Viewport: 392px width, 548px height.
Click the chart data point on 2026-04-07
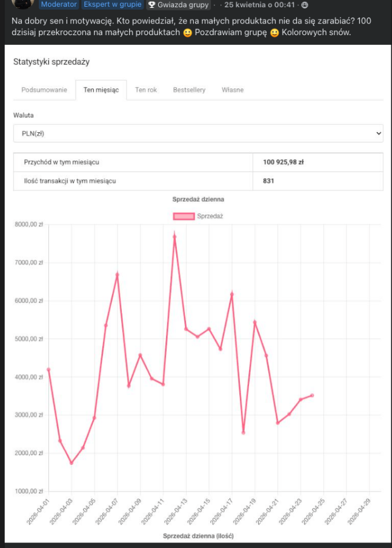(118, 275)
